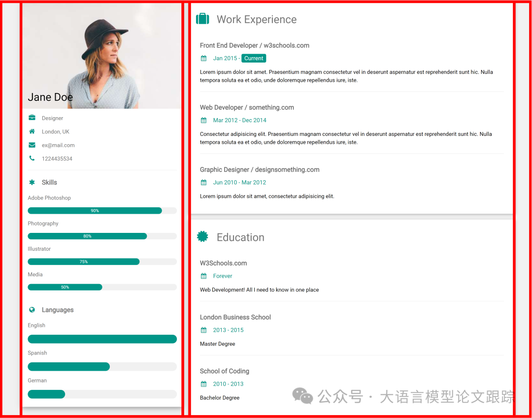
Task: Click the Work Experience heading
Action: [x=257, y=19]
